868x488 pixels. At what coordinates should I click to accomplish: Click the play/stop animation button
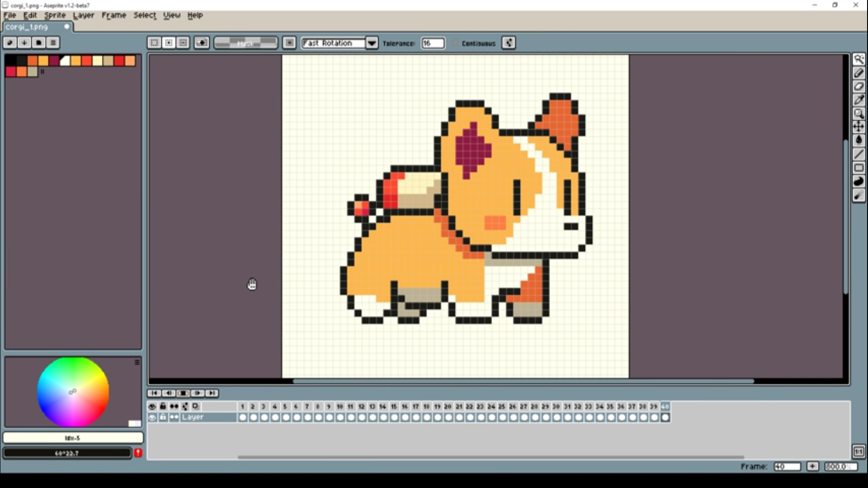tap(183, 393)
